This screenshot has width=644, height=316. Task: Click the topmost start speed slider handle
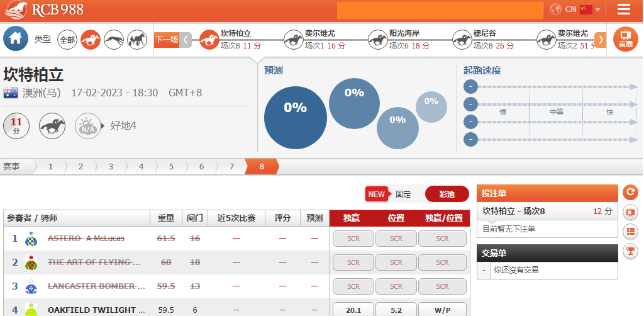(x=470, y=87)
